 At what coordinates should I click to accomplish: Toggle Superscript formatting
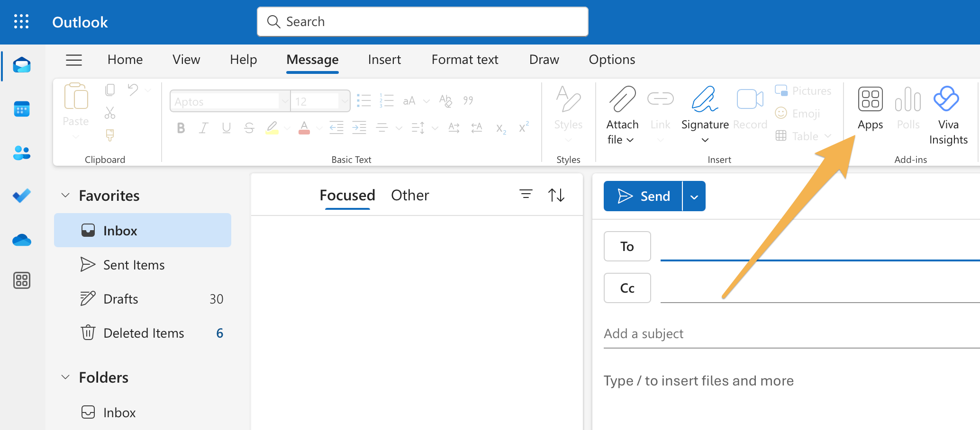pos(524,127)
